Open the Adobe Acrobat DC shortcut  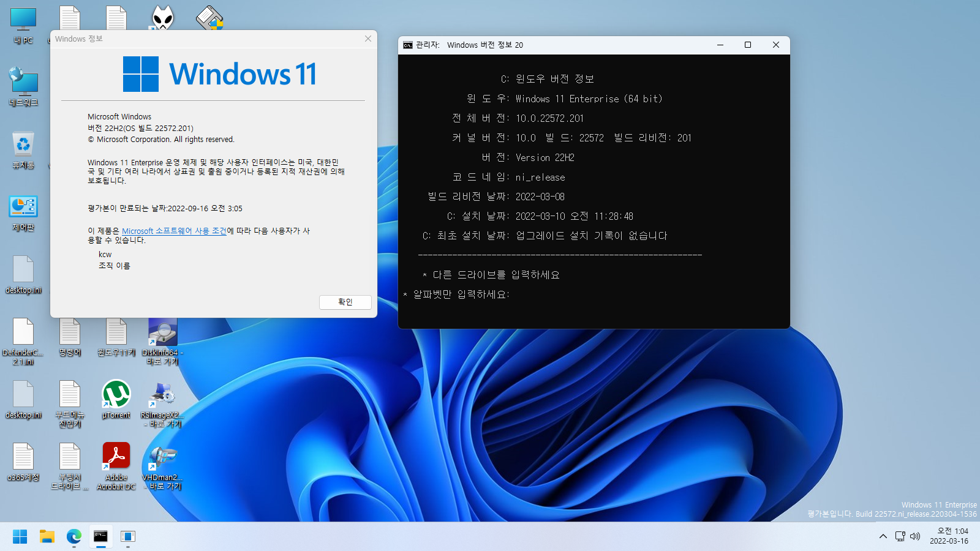click(x=116, y=467)
